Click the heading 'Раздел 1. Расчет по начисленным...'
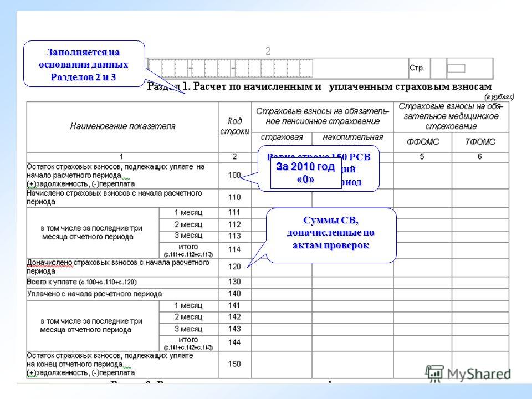The image size is (532, 399). [x=319, y=86]
